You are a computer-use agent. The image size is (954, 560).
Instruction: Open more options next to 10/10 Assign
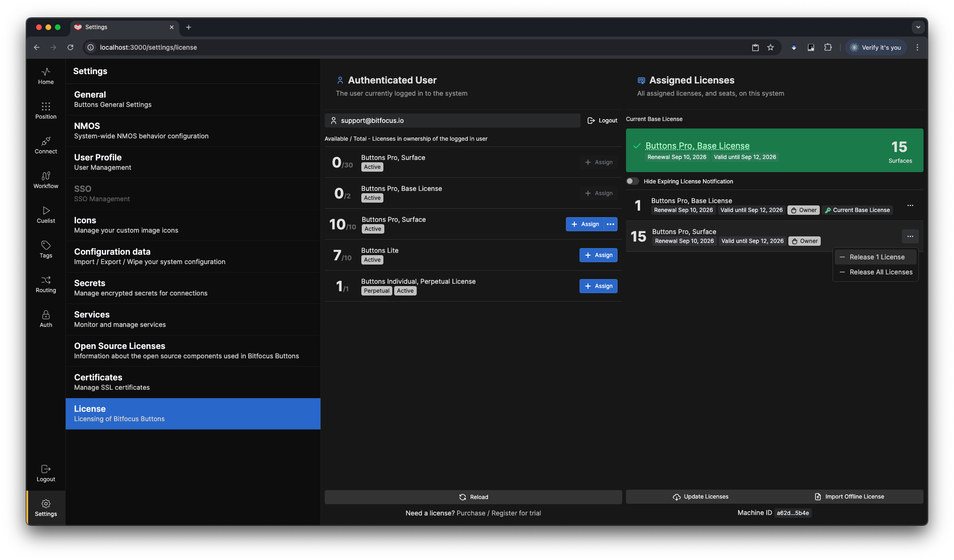611,224
